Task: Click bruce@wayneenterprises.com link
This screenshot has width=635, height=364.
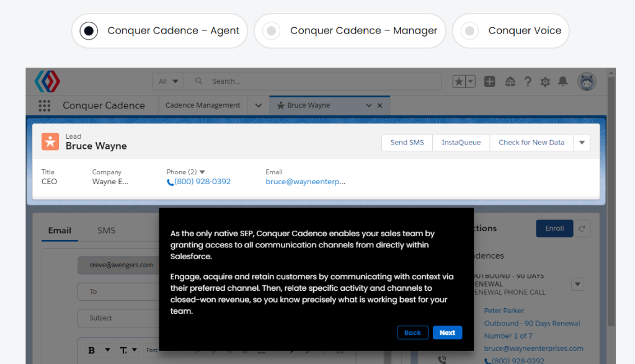Action: click(534, 348)
